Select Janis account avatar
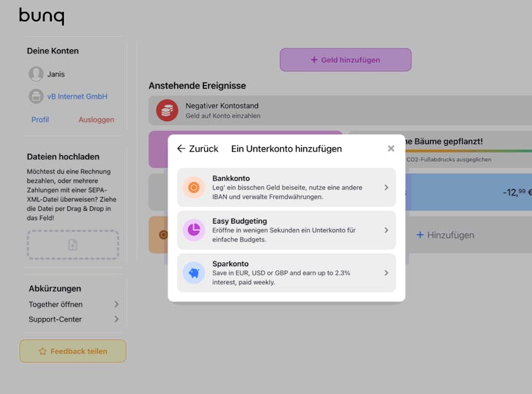The height and width of the screenshot is (394, 532). tap(36, 74)
